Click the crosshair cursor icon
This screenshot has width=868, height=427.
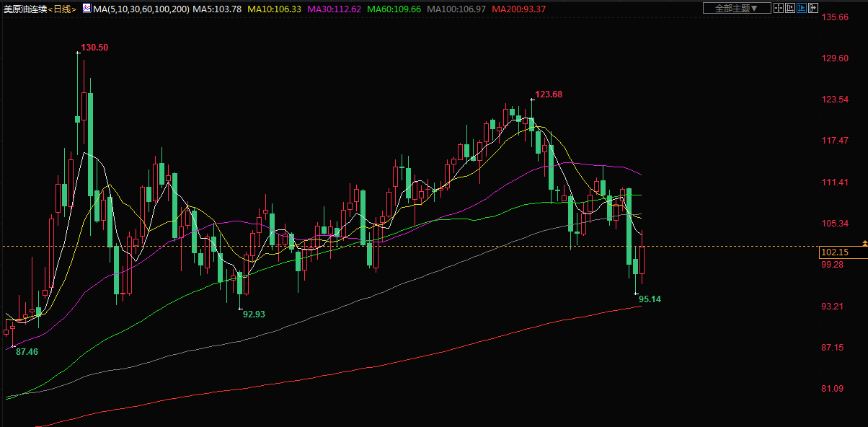pos(778,9)
